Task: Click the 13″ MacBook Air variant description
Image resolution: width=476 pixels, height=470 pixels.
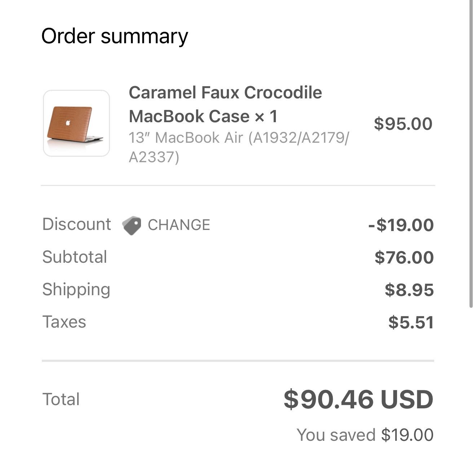Action: tap(239, 147)
